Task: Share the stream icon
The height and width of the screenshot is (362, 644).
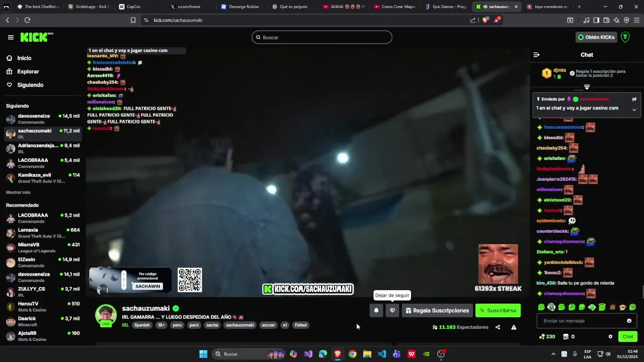Action: pos(498,327)
